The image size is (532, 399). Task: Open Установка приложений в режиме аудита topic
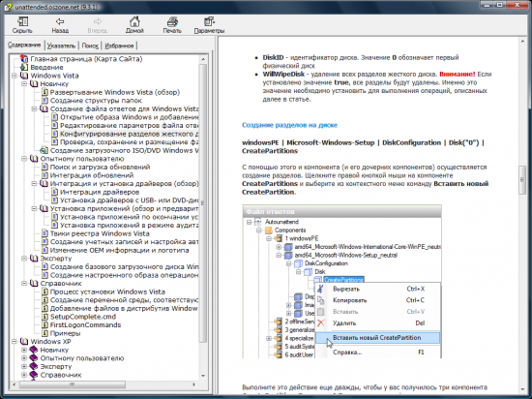pyautogui.click(x=130, y=225)
